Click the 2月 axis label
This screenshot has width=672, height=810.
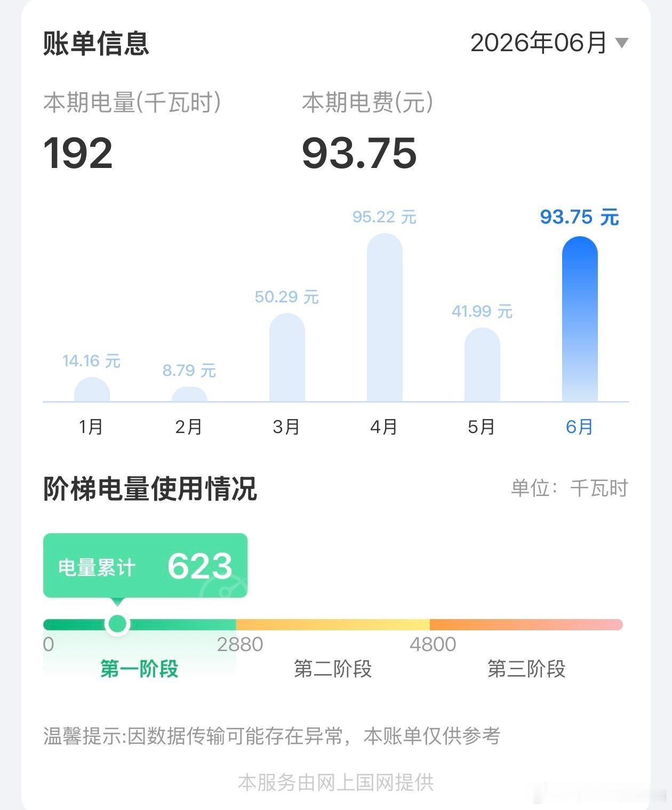tap(189, 427)
